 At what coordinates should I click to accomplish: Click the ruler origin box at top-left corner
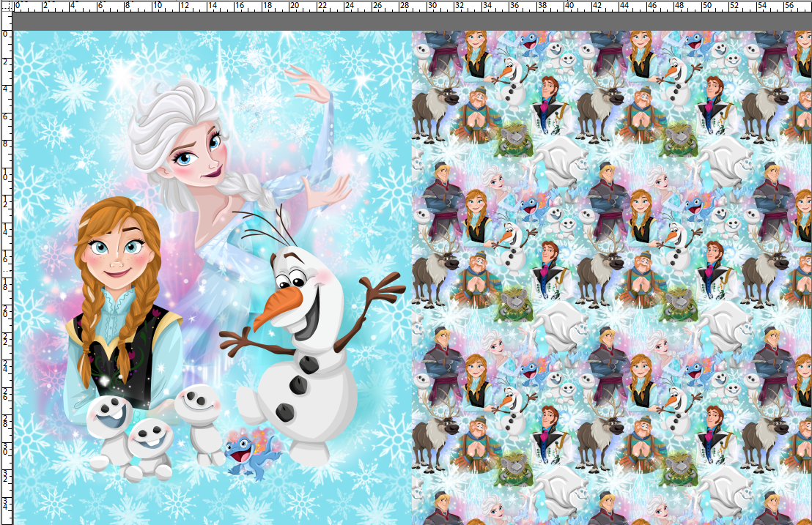(x=7, y=7)
